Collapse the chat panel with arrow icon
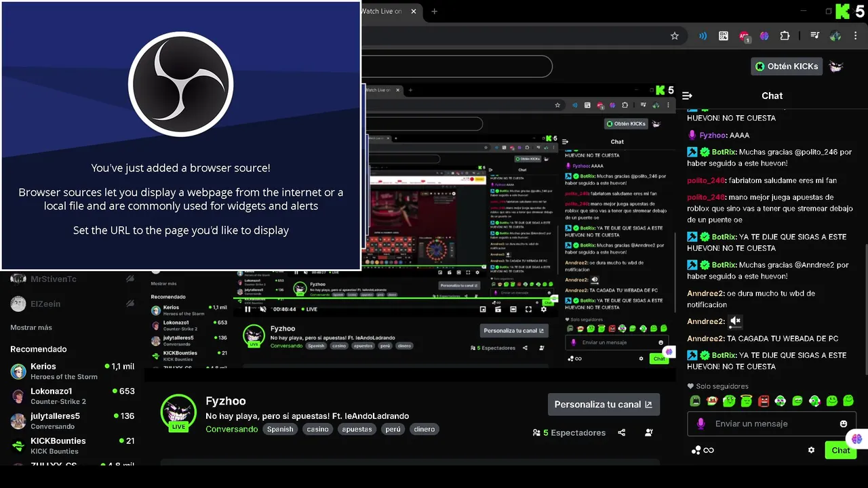The image size is (868, 488). [x=687, y=96]
